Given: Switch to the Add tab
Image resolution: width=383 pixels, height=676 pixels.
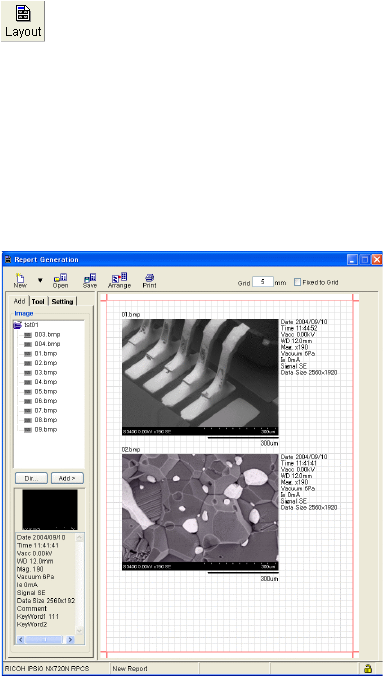Looking at the screenshot, I should (19, 301).
